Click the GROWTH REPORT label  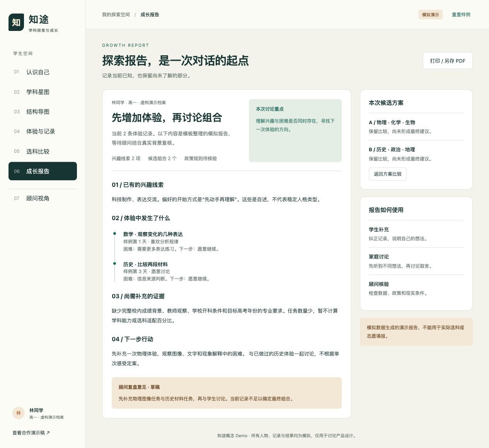(126, 45)
